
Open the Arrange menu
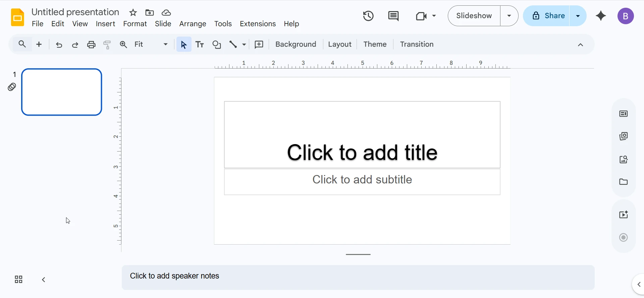tap(193, 24)
